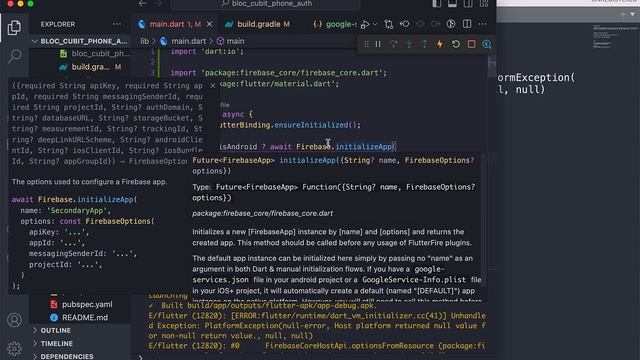The image size is (640, 360).
Task: Switch to the main.dart tab
Action: 175,24
